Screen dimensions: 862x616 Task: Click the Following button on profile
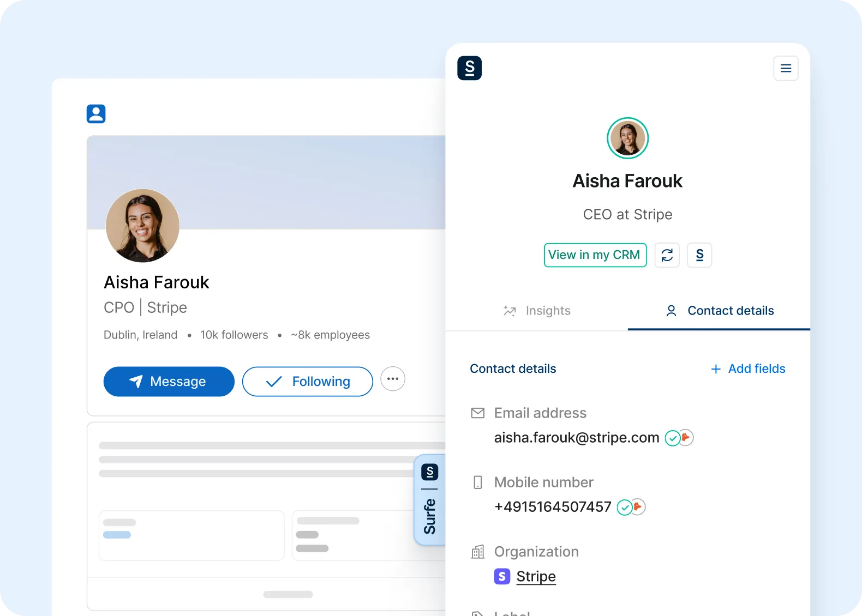308,382
